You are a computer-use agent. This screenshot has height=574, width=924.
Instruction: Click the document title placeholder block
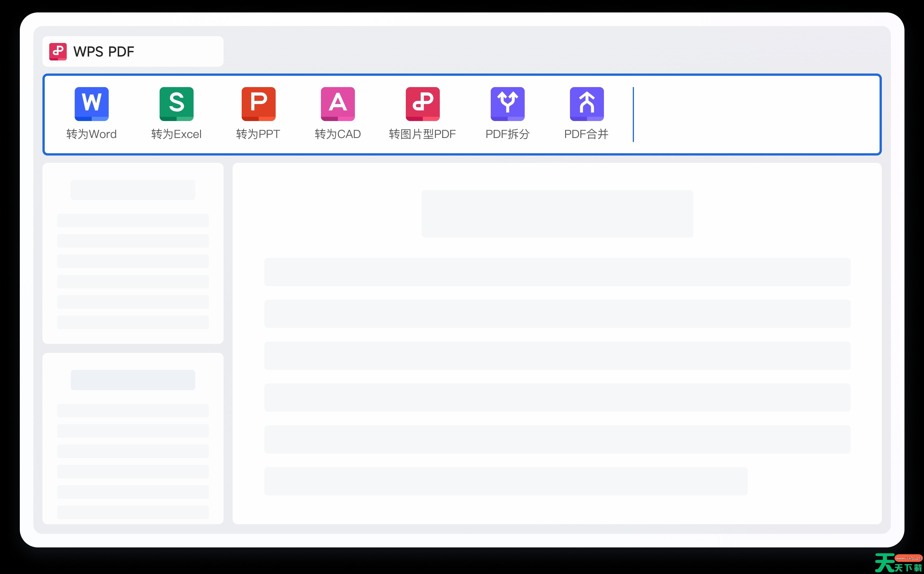pos(557,214)
